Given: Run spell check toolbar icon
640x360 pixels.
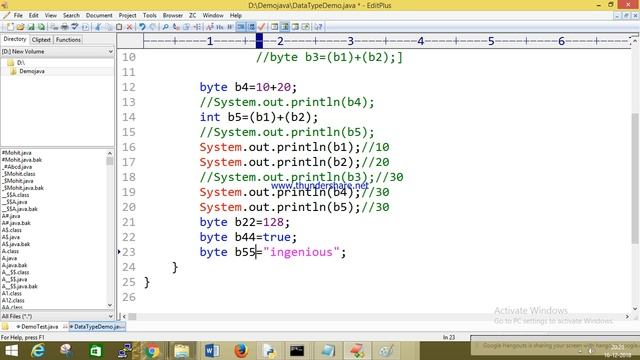Looking at the screenshot, I should (x=75, y=27).
